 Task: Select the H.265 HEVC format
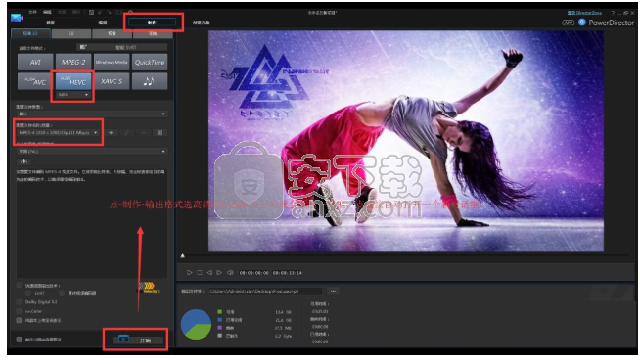73,81
